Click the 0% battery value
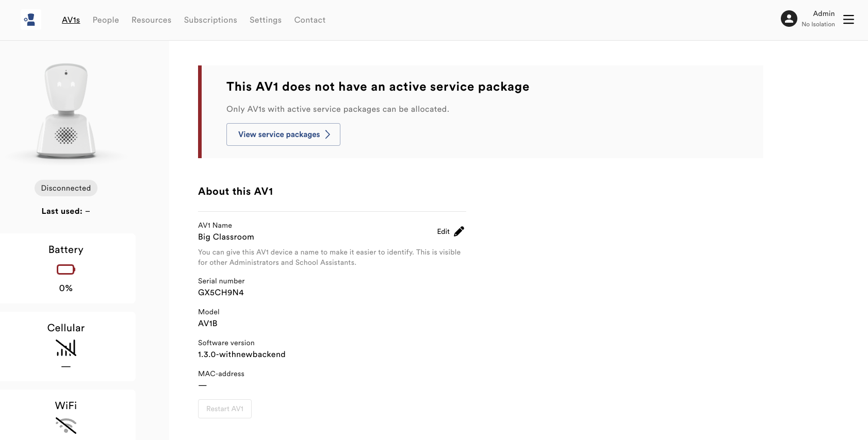The width and height of the screenshot is (868, 440). (x=66, y=288)
